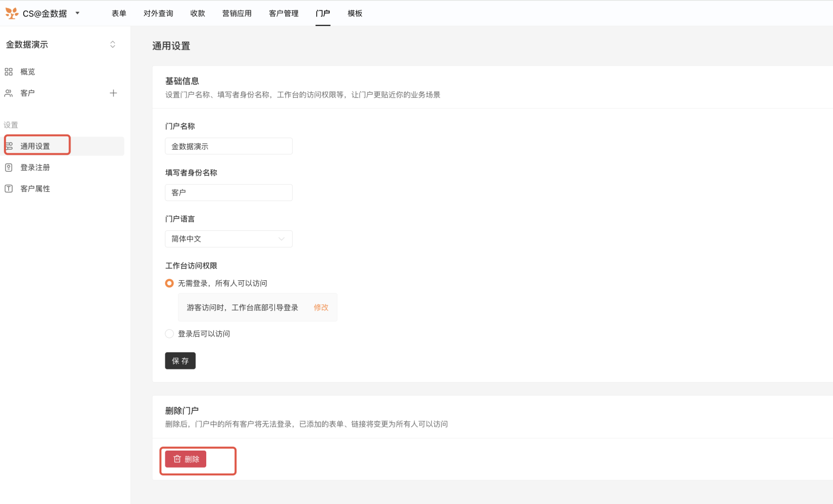Screen dimensions: 833x504
Task: Click the 通用设置 settings icon
Action: [x=9, y=146]
